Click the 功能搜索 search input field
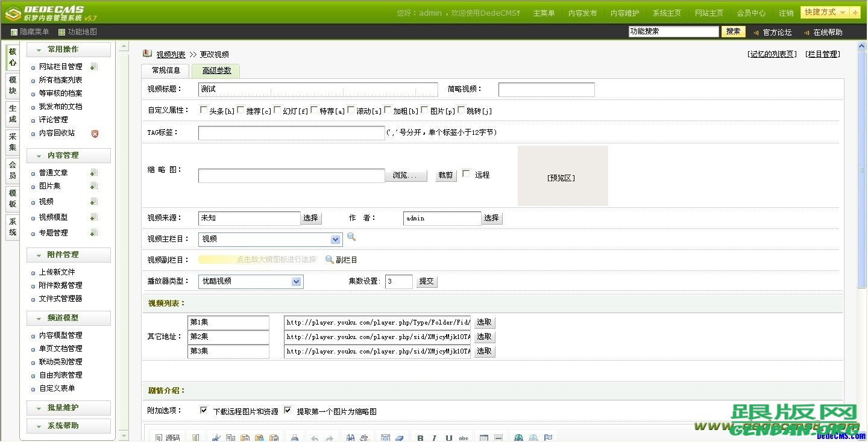The width and height of the screenshot is (868, 442). [x=672, y=31]
